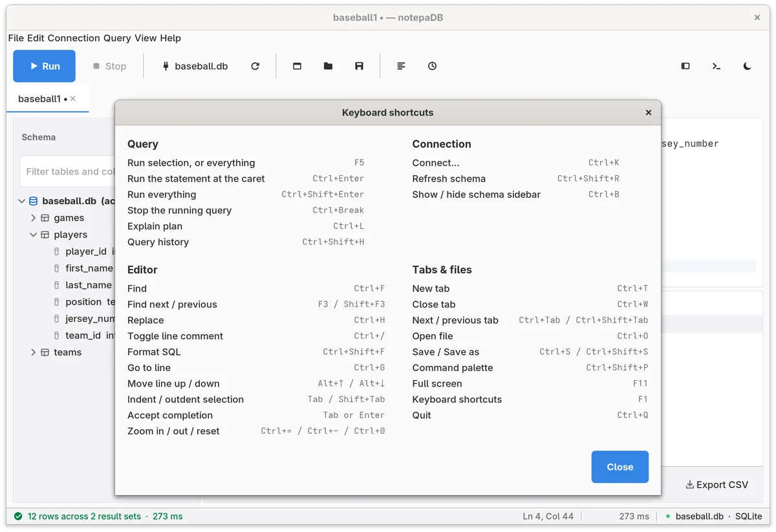Click the table icon beside teams
This screenshot has width=776, height=532.
(45, 352)
